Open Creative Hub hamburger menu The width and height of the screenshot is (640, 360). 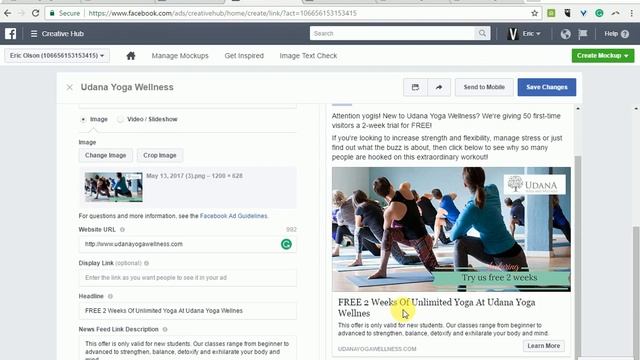[34, 34]
